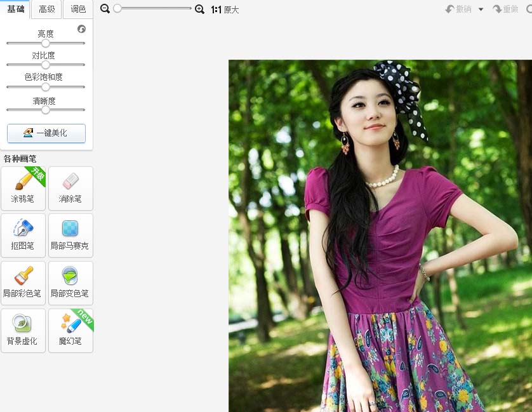The width and height of the screenshot is (532, 412).
Task: Select the 局部变色笔 color change brush
Action: (70, 283)
